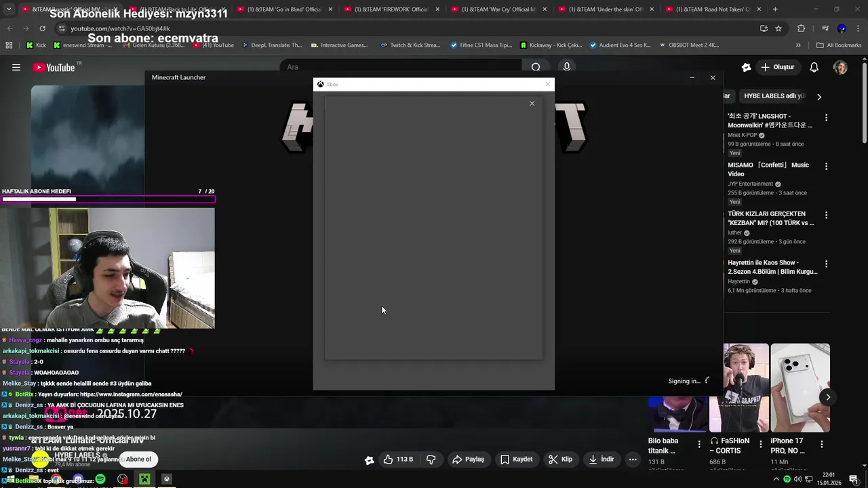Open the browser extensions puzzle icon
868x488 pixels.
point(801,28)
